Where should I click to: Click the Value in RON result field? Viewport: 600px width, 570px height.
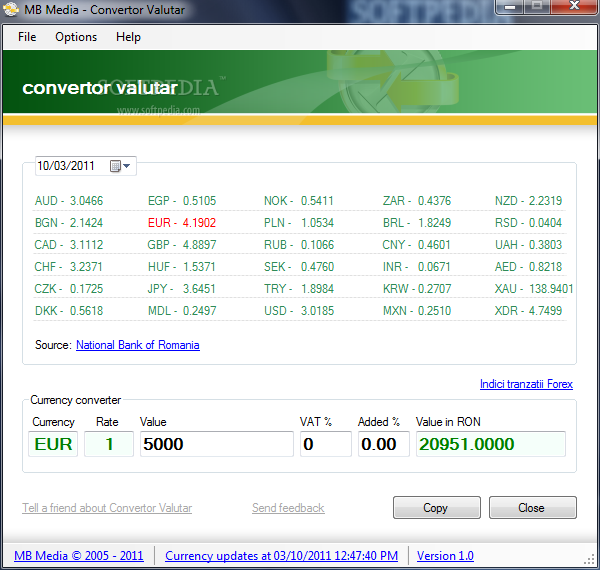click(491, 444)
